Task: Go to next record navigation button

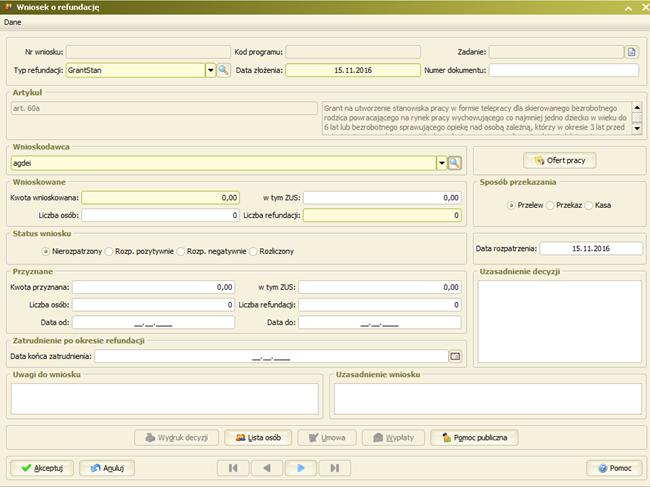Action: tap(301, 468)
